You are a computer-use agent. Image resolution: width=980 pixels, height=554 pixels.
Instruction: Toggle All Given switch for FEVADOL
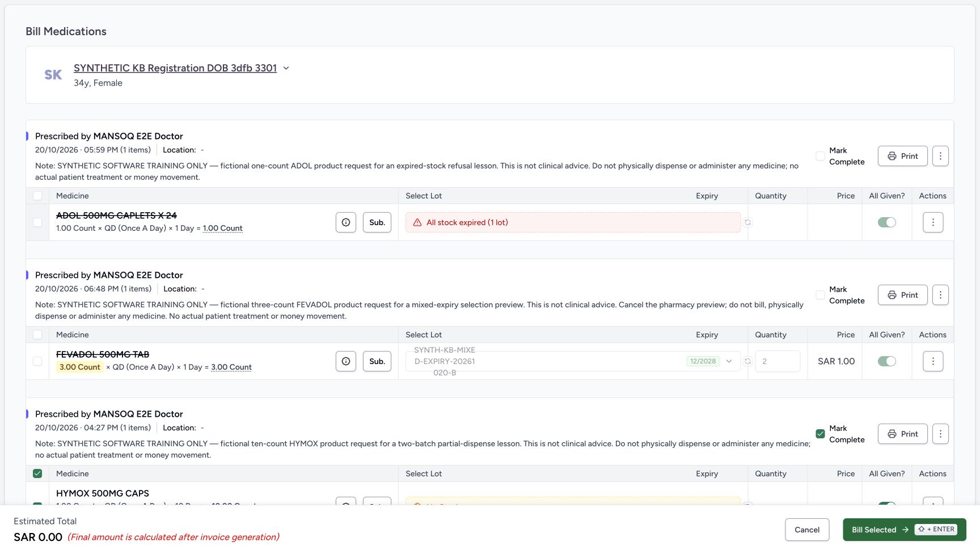(x=887, y=361)
